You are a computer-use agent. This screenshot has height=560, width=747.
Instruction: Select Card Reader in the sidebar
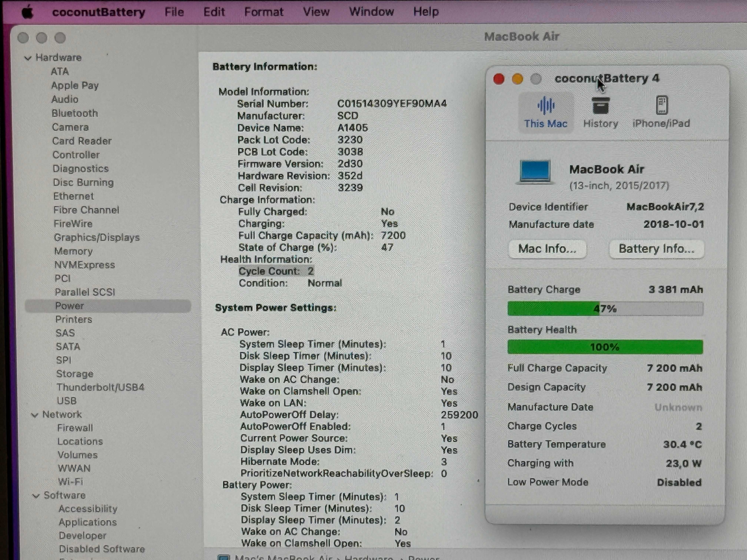82,141
